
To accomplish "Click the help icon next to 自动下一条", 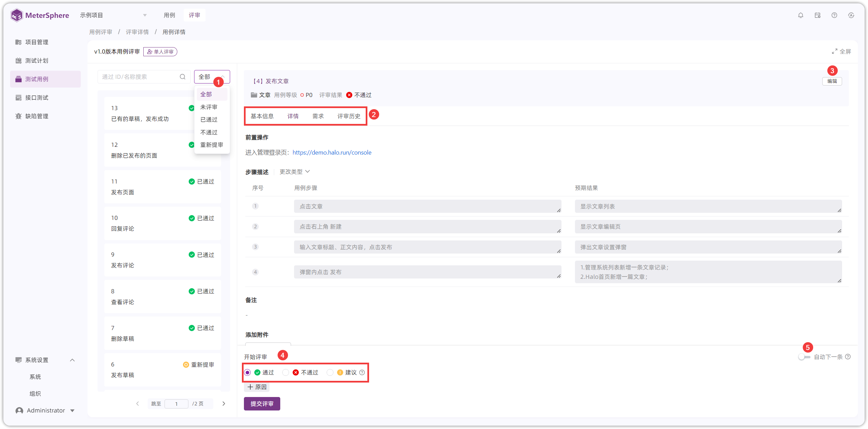I will (x=848, y=357).
